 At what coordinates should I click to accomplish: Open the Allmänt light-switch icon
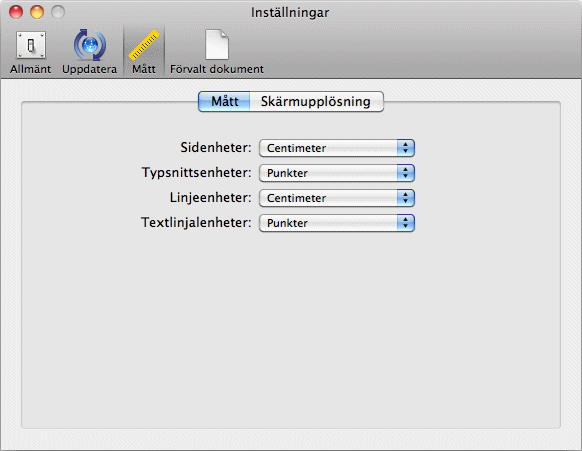pyautogui.click(x=31, y=45)
